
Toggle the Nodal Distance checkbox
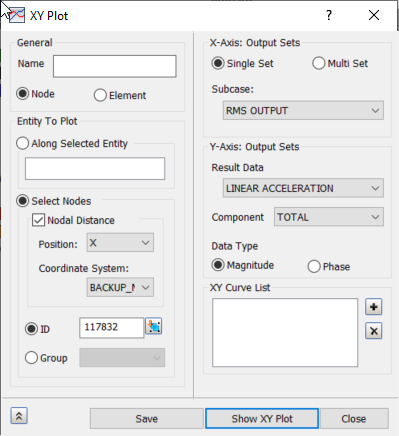pos(38,220)
